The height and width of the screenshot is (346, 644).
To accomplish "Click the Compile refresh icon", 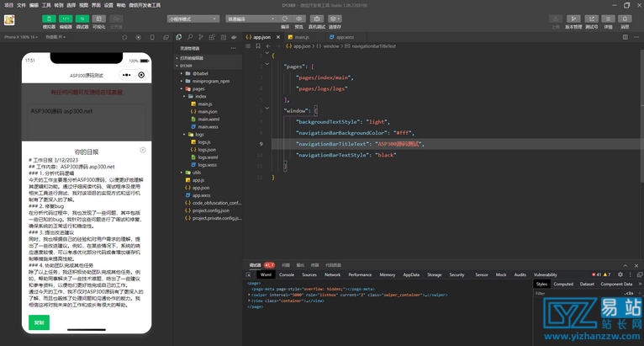I will [285, 18].
